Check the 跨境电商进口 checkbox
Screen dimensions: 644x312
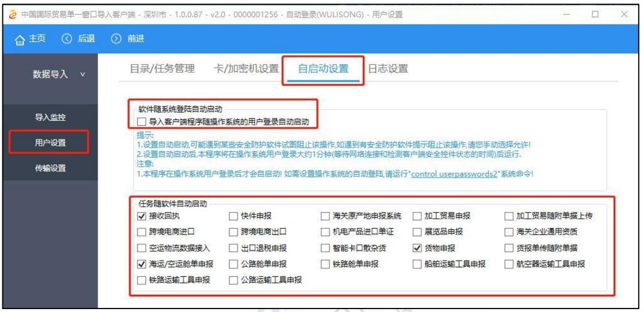(142, 232)
